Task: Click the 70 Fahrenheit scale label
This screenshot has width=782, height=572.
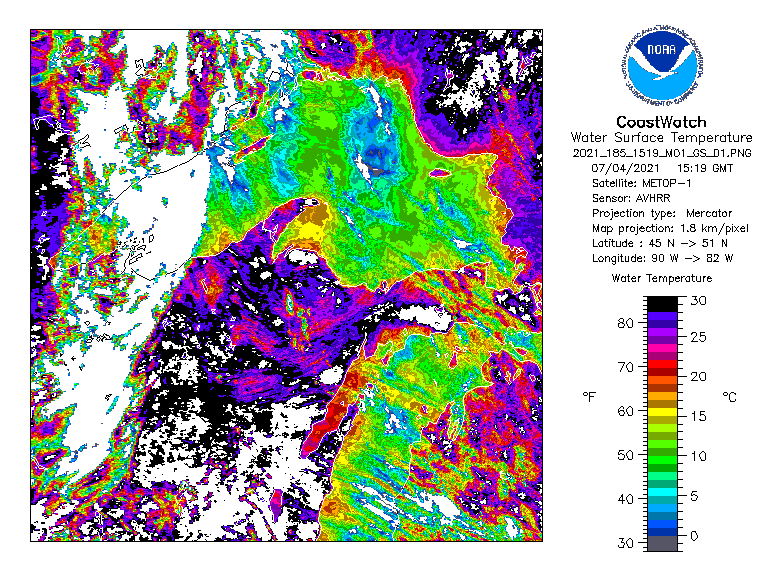Action: point(625,367)
